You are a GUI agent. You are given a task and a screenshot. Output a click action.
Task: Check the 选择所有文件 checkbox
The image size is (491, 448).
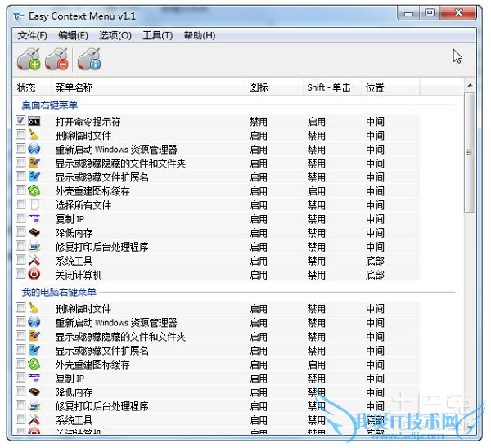[20, 204]
